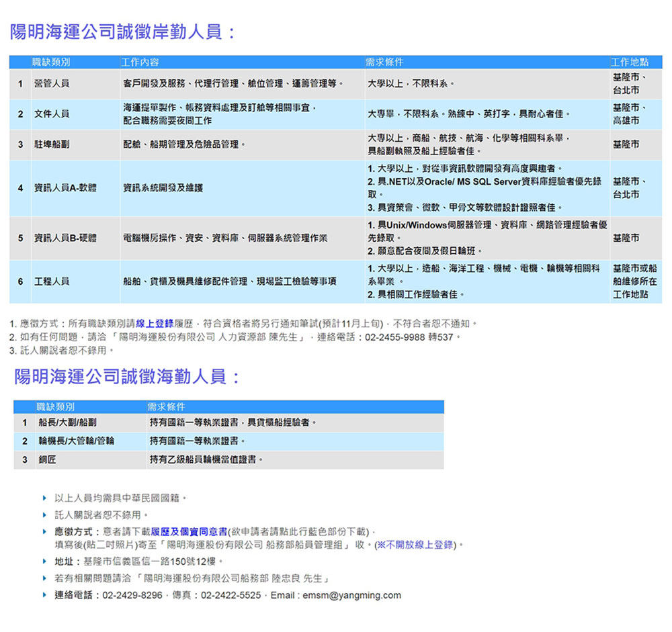Image resolution: width=672 pixels, height=632 pixels.
Task: Open the 線上登錄 online registration link
Action: point(155,324)
